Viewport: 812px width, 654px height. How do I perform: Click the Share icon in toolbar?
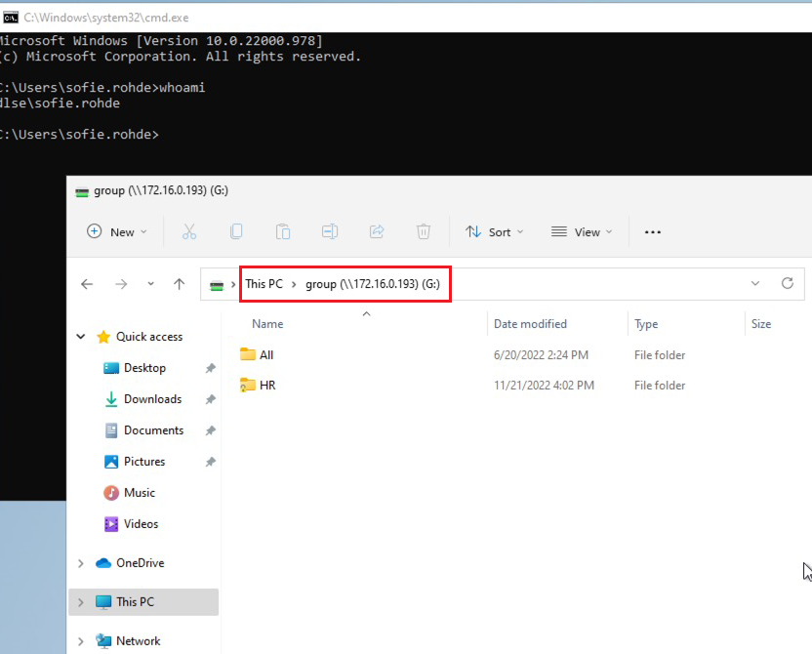click(377, 231)
